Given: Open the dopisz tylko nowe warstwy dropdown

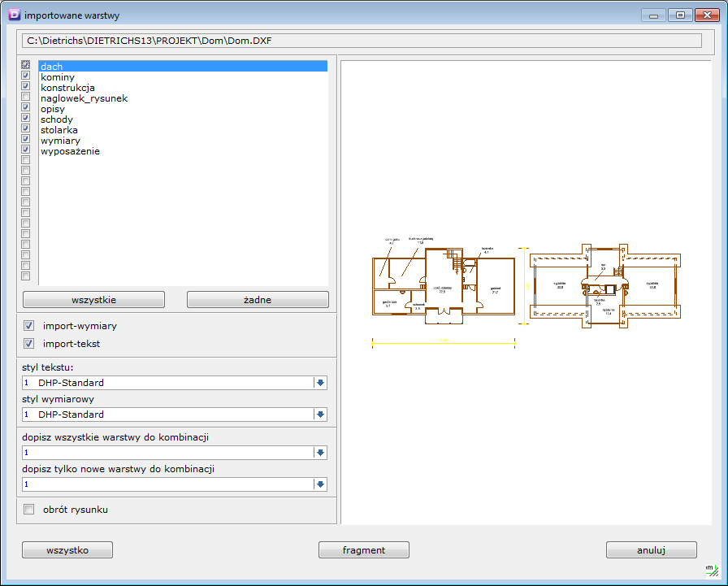Looking at the screenshot, I should [x=322, y=484].
